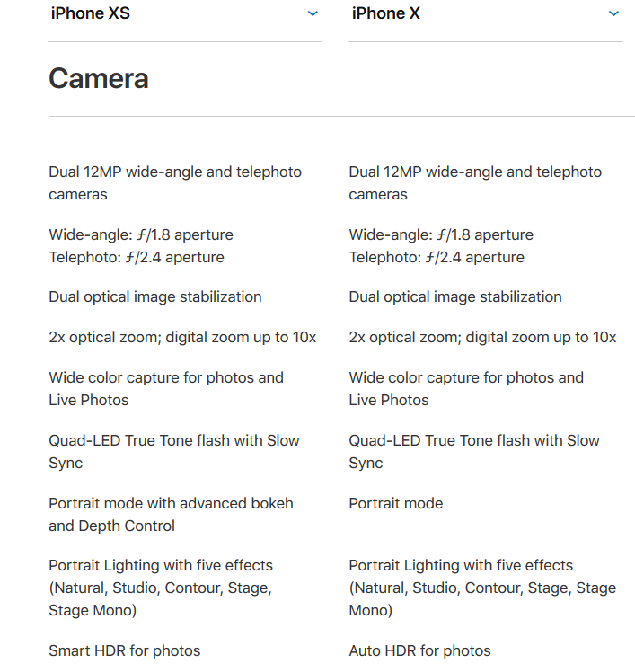635x672 pixels.
Task: Click Portrait Lighting text in iPhone X column
Action: pyautogui.click(x=482, y=588)
